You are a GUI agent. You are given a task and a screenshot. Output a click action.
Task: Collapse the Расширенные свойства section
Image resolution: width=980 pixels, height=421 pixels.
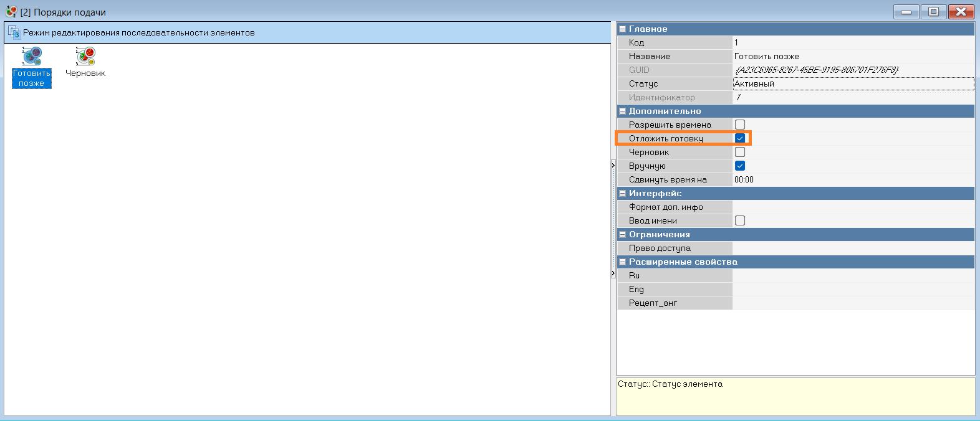pos(622,262)
